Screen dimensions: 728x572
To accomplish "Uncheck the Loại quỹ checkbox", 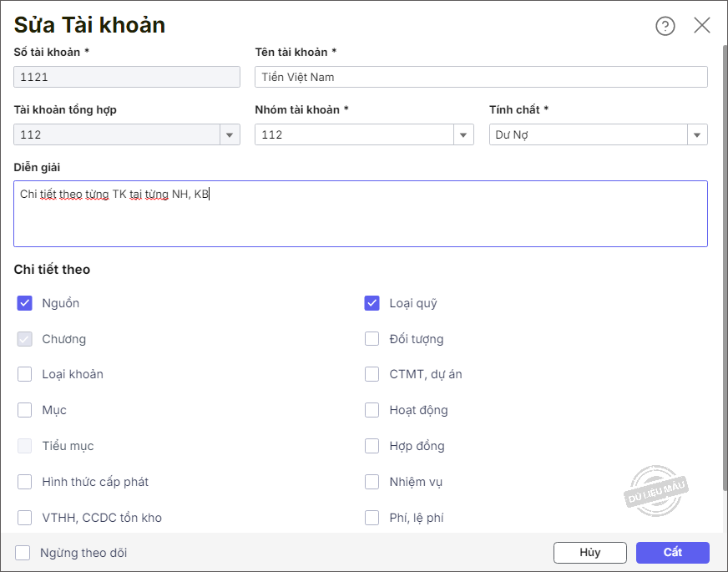I will (x=372, y=303).
